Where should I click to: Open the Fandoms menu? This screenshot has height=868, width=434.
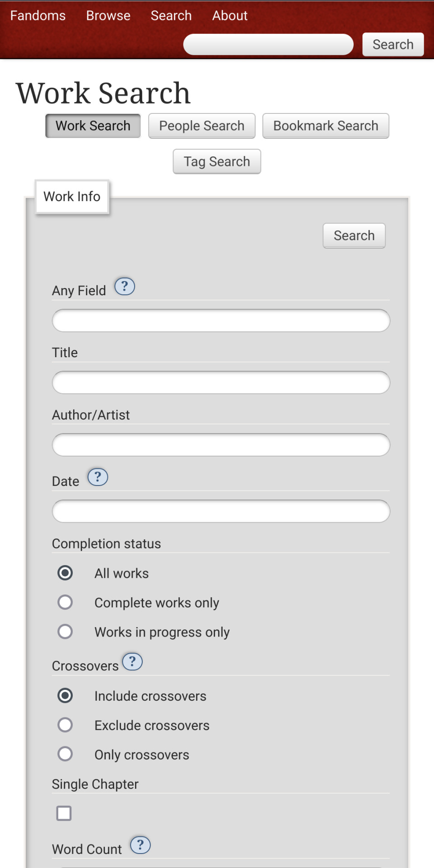(38, 15)
